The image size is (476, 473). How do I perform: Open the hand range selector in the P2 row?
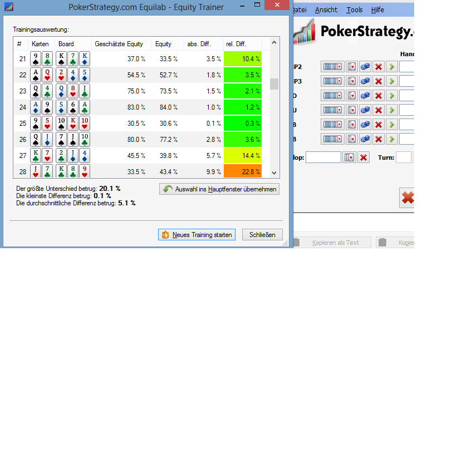(x=332, y=67)
